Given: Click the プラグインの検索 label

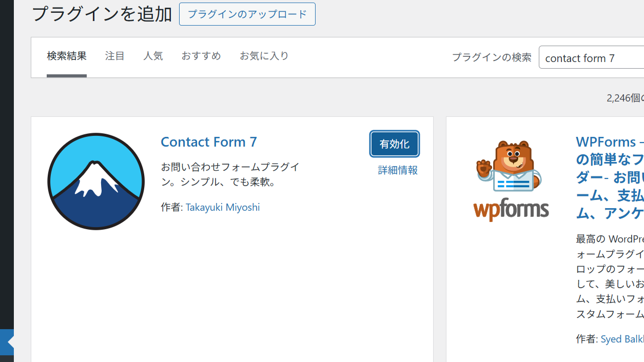Looking at the screenshot, I should [x=492, y=57].
